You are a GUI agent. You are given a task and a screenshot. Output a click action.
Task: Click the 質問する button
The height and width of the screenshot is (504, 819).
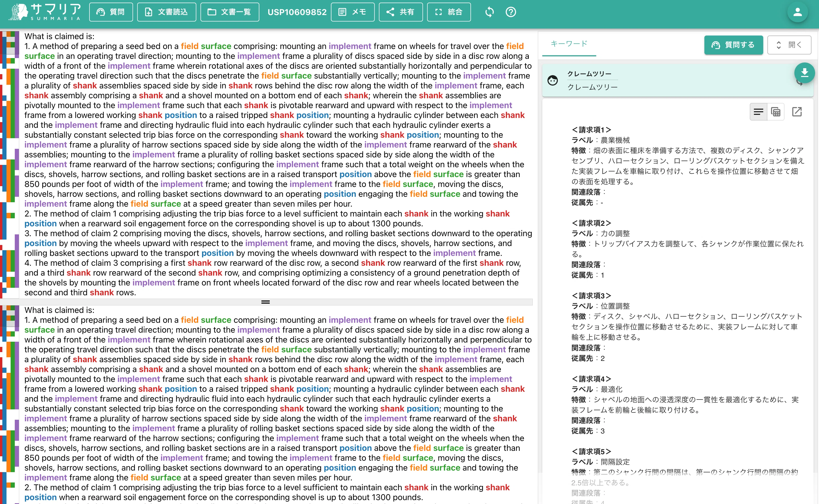point(733,45)
